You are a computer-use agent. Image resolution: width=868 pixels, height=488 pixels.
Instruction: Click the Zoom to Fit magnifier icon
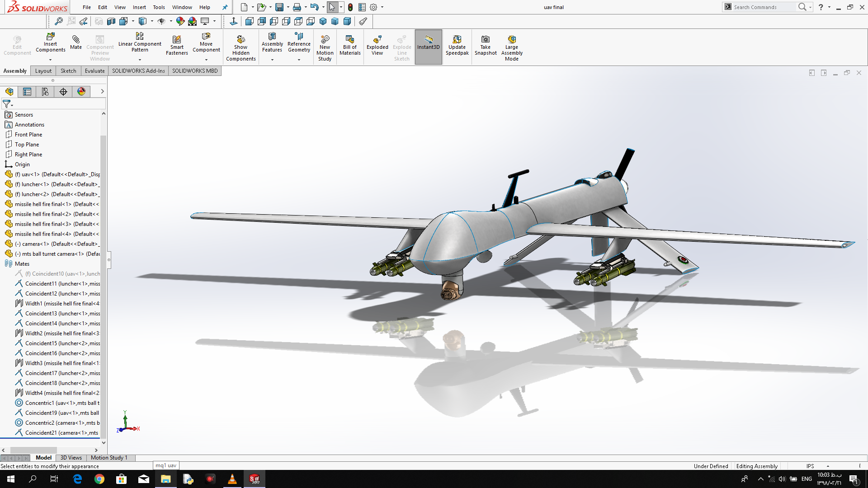point(59,21)
